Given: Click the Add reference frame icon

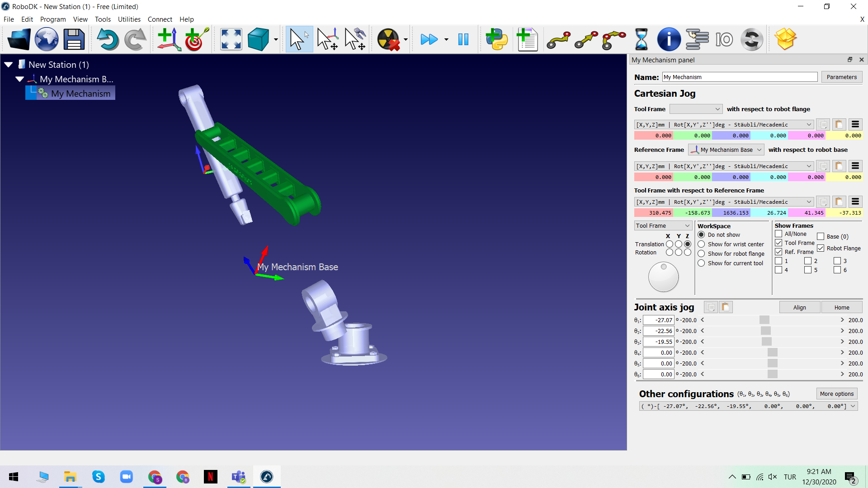Looking at the screenshot, I should point(169,40).
